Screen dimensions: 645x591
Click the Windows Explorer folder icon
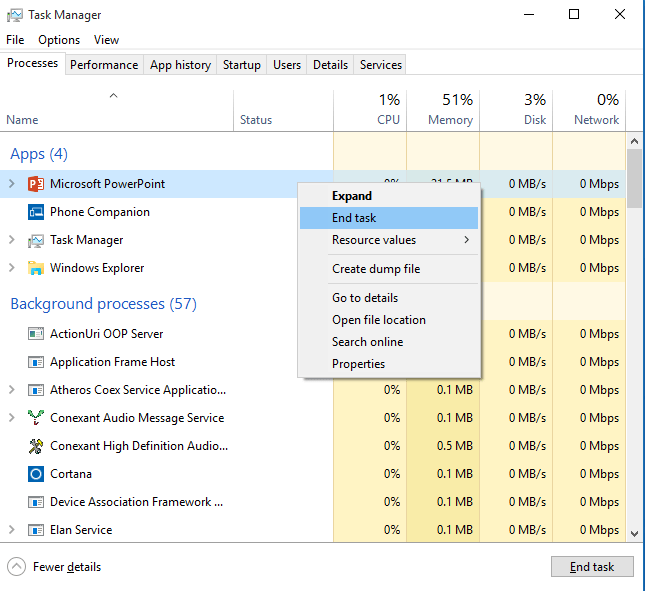(x=36, y=268)
